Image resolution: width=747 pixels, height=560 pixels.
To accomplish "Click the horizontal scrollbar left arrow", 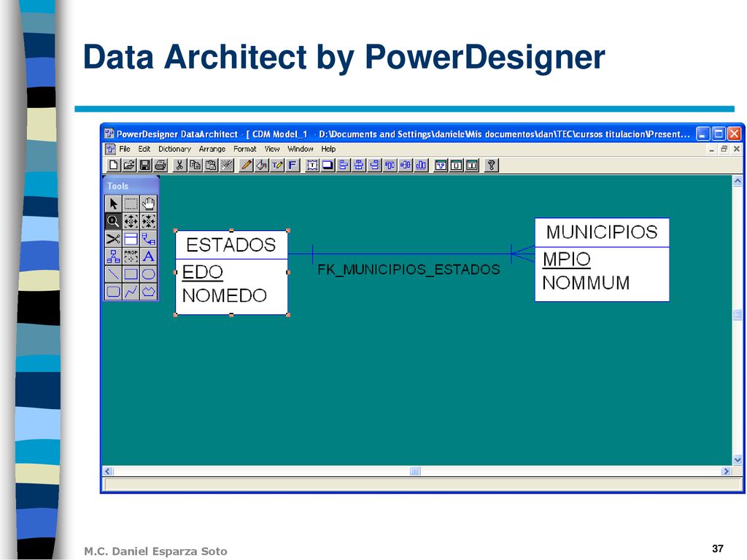I will [x=108, y=471].
